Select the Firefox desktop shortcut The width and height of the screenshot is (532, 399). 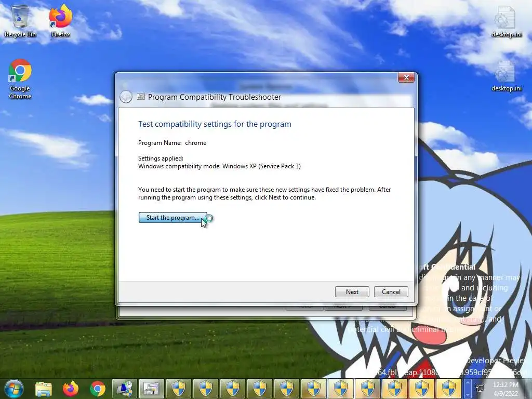coord(60,21)
